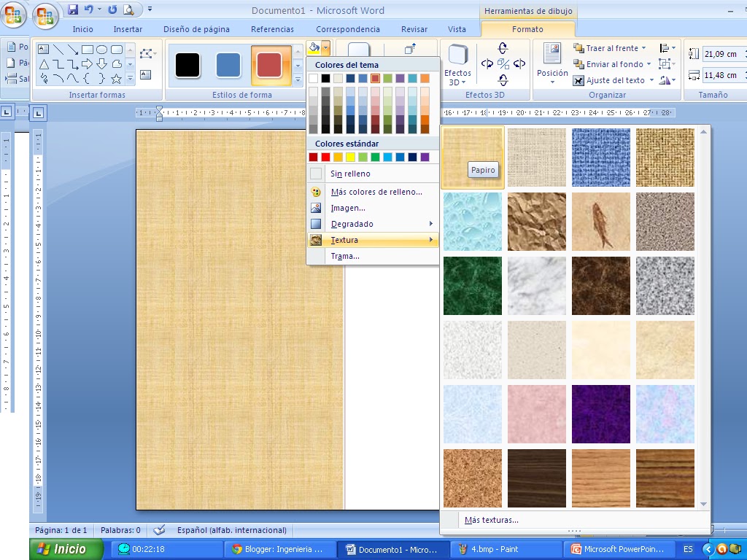Open the Office button menu
Screen dimensions: 747x560
pos(45,16)
